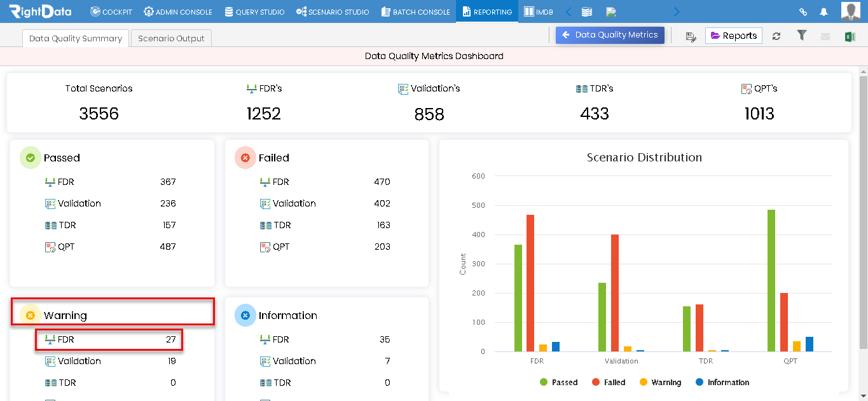Toggle the Passed series in the chart legend
This screenshot has height=401, width=868.
[x=558, y=383]
